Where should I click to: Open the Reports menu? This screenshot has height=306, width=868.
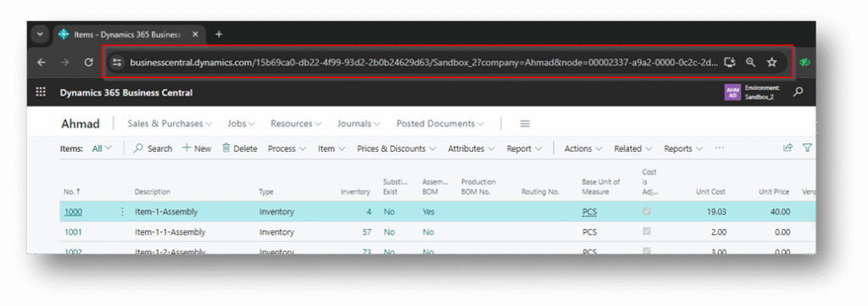tap(683, 148)
